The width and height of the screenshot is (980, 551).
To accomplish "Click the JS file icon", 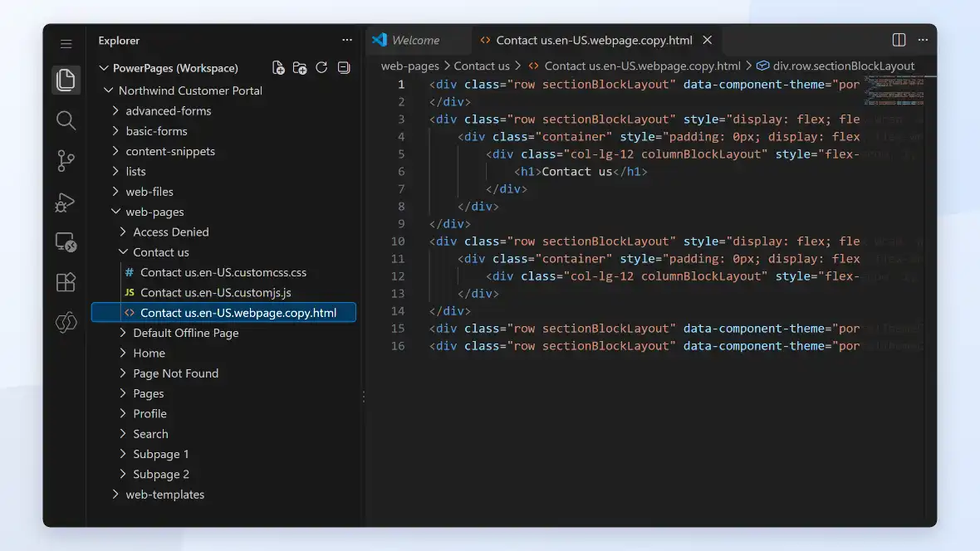I will (x=130, y=292).
